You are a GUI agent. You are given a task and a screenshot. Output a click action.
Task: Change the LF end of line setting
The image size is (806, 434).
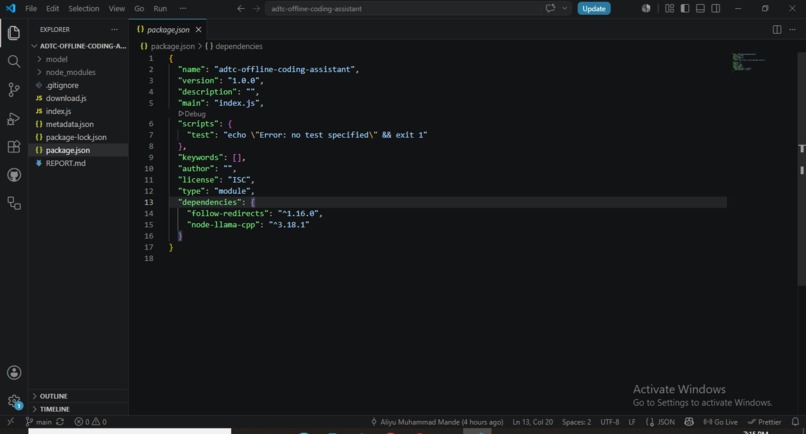point(632,422)
